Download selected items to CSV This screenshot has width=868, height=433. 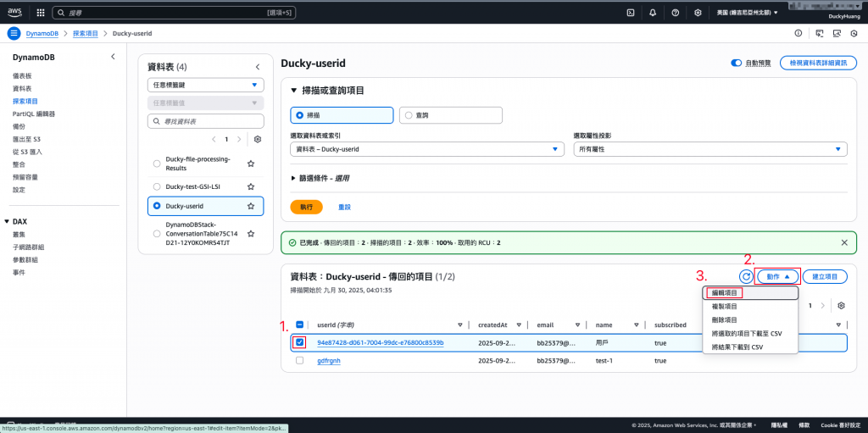pos(750,334)
